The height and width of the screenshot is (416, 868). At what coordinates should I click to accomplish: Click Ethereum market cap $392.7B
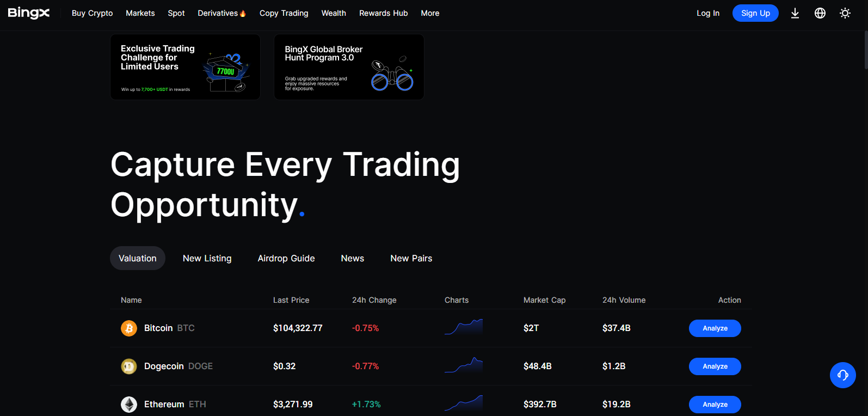coord(540,405)
